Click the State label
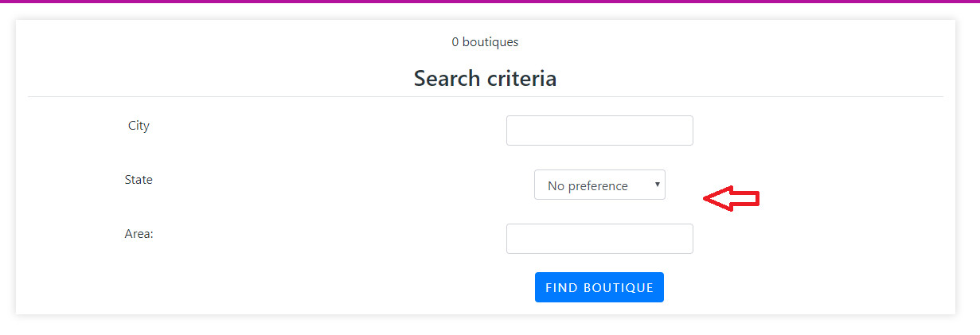This screenshot has height=335, width=980. [139, 180]
